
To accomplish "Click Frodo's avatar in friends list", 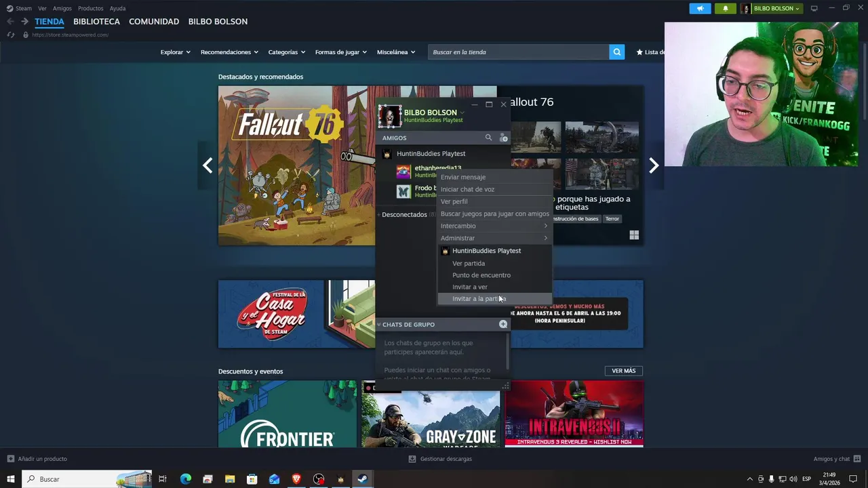I will (403, 191).
